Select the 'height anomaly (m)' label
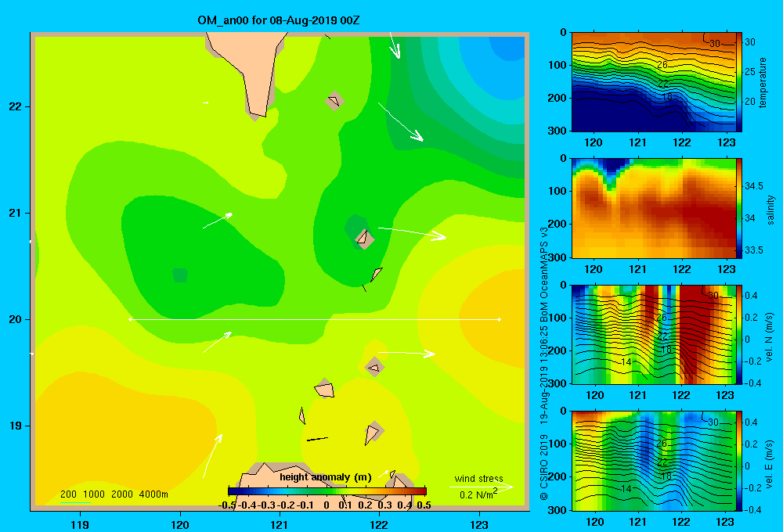 (326, 477)
